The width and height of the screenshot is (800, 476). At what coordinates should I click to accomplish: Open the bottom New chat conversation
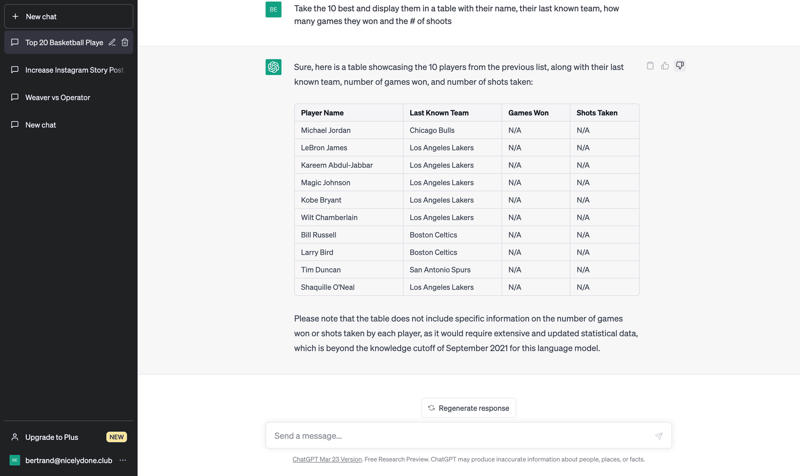pos(40,125)
